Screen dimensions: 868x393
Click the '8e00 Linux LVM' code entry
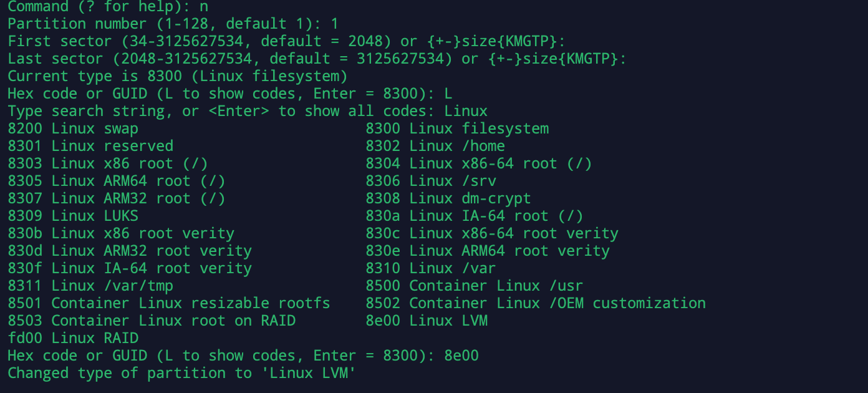tap(427, 321)
